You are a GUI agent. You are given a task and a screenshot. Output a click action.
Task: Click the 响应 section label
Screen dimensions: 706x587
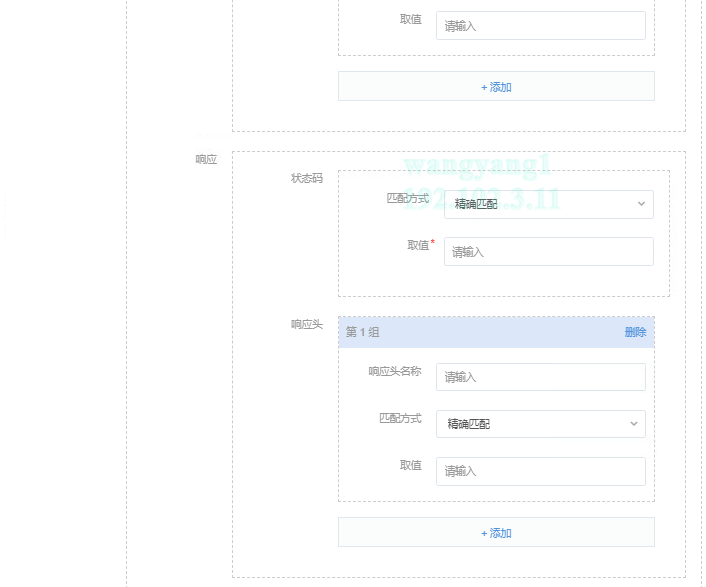click(x=206, y=159)
